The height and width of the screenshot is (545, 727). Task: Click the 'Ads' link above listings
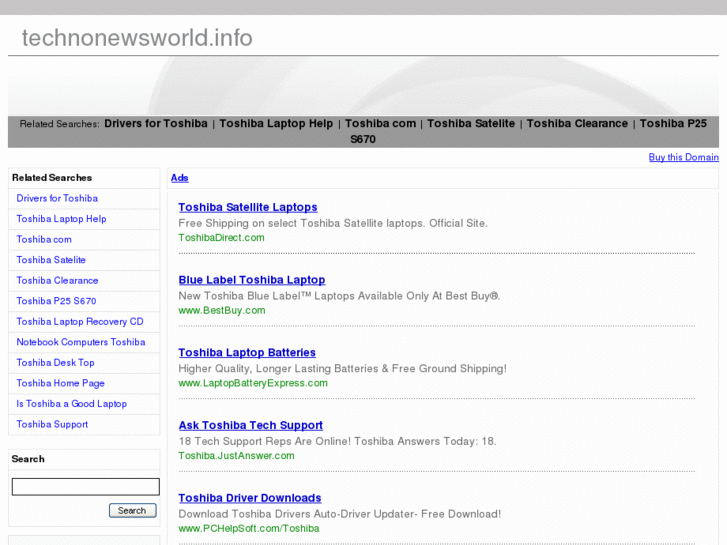179,178
